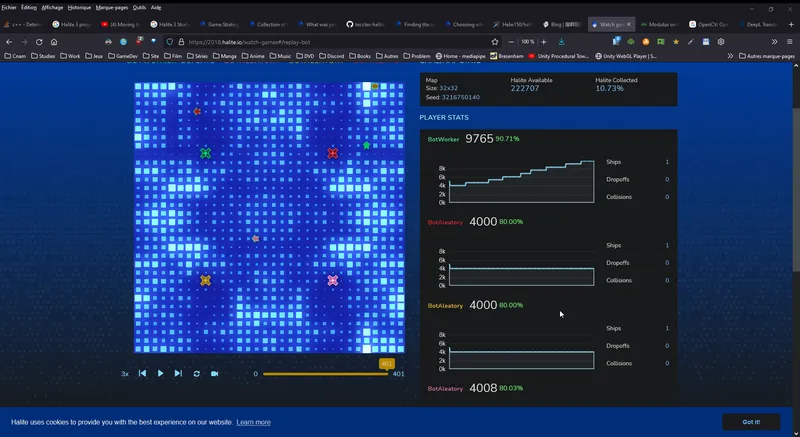The width and height of the screenshot is (800, 437).
Task: Open the Historique menu
Action: point(79,8)
